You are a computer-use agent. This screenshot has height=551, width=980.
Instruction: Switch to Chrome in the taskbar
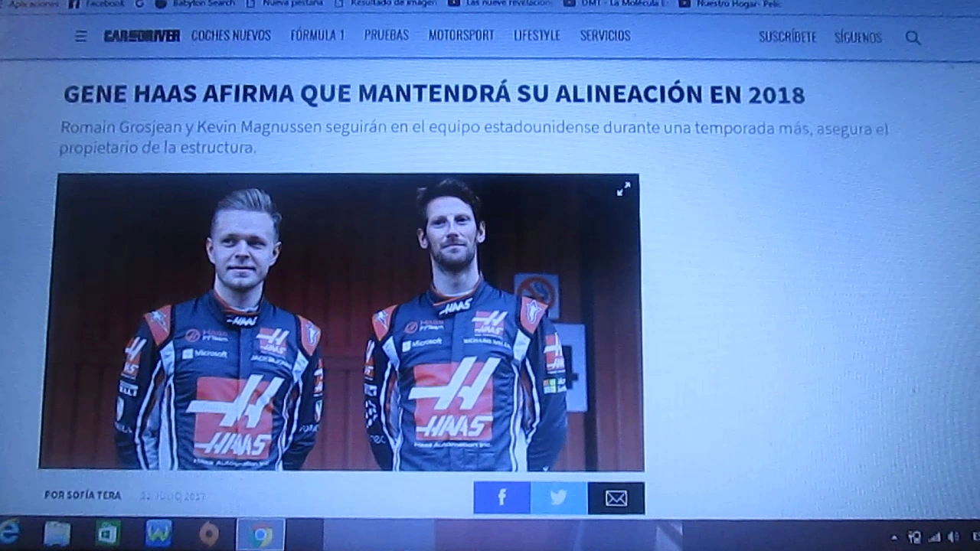pyautogui.click(x=260, y=534)
